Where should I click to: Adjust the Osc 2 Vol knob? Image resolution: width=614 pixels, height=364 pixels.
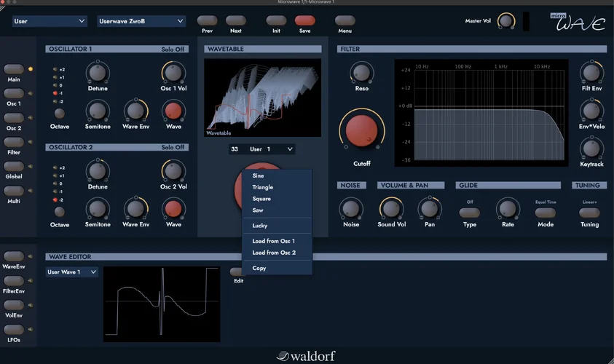coord(173,171)
